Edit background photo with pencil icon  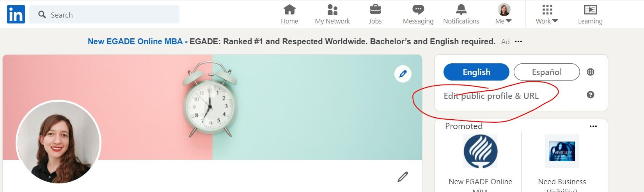[x=403, y=74]
